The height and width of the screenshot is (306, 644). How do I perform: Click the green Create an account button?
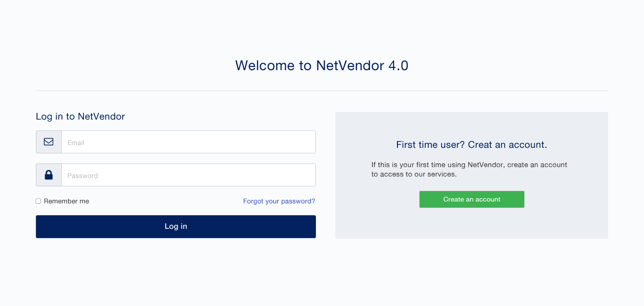[x=471, y=199]
